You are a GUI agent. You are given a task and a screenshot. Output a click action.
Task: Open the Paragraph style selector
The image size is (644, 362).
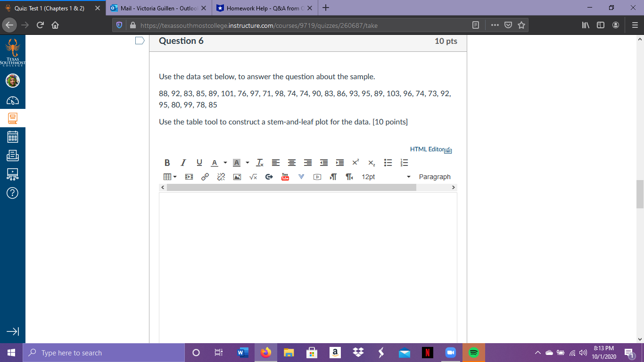click(435, 177)
